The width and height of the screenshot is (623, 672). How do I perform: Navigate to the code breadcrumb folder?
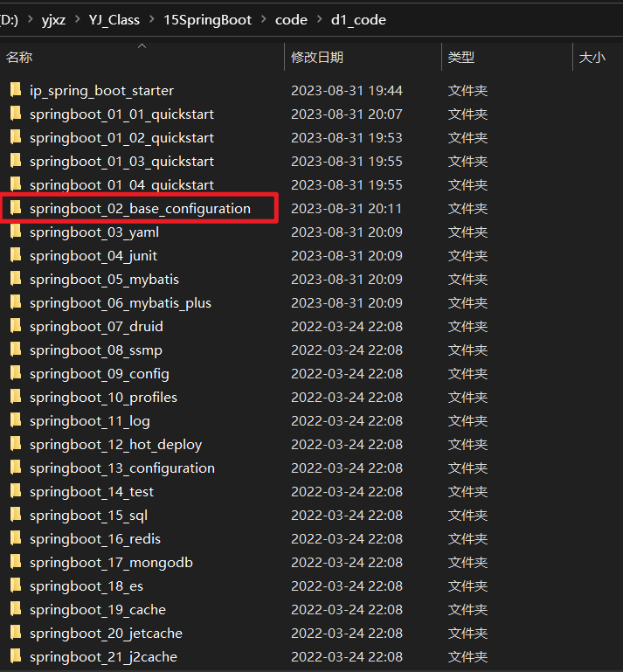[x=291, y=20]
